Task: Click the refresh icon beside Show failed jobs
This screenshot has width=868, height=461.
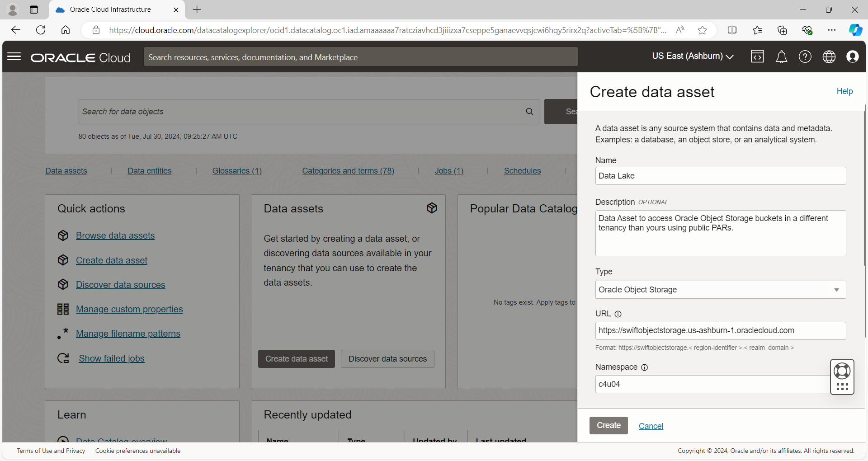Action: [63, 358]
